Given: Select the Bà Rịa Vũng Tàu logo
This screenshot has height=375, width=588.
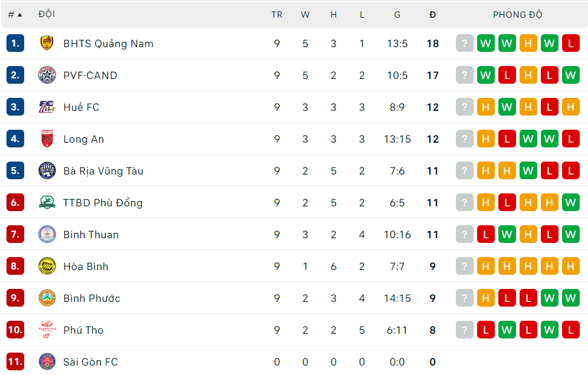Looking at the screenshot, I should pyautogui.click(x=47, y=170).
